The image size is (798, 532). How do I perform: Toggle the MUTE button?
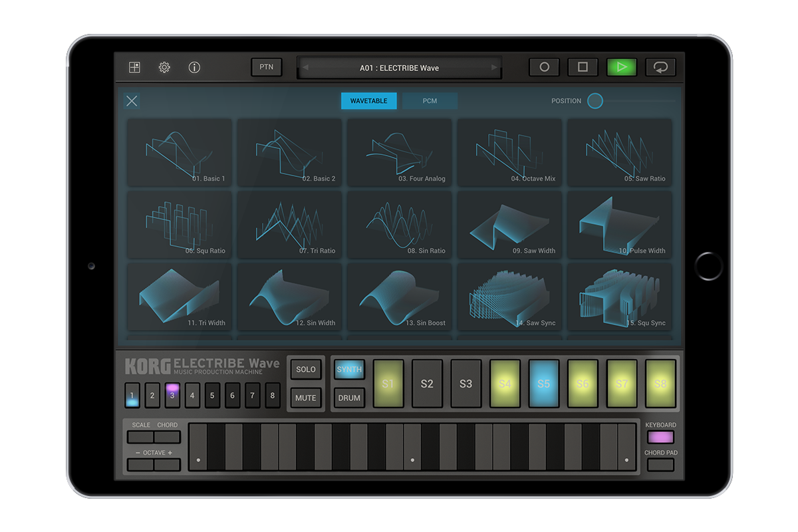[306, 398]
